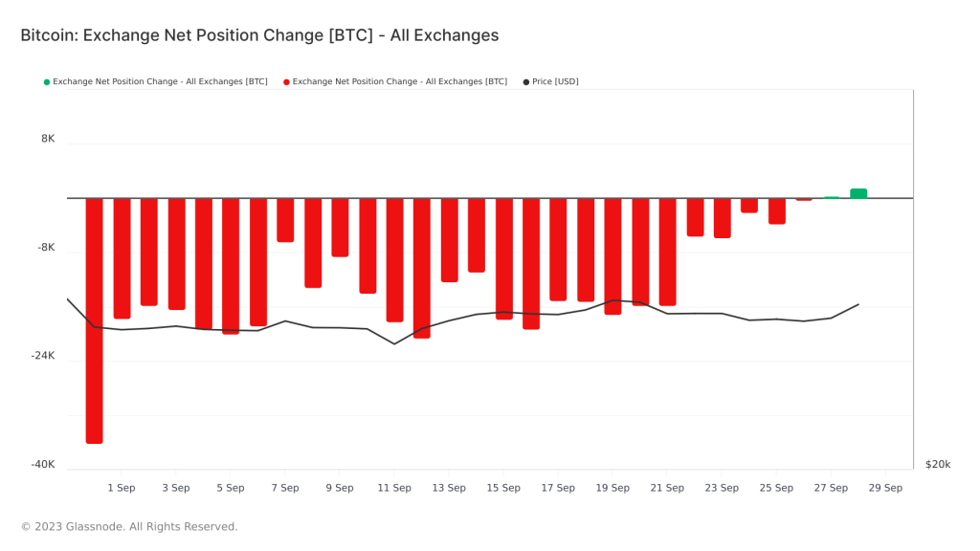This screenshot has height=551, width=980.
Task: Toggle the green-series Exchange Net Position Change label
Action: pyautogui.click(x=160, y=82)
